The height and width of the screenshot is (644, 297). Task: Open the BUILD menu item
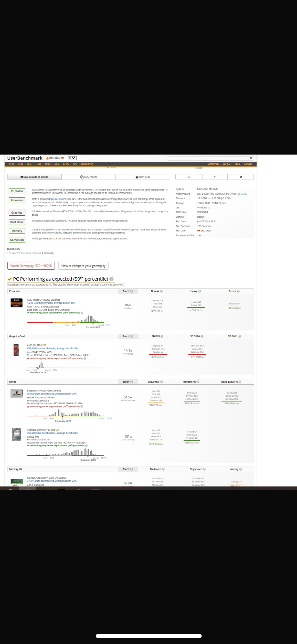coord(227,164)
